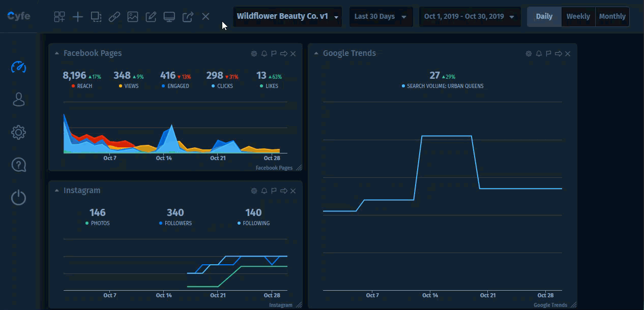
Task: Open settings for the Facebook Pages widget
Action: click(x=254, y=53)
